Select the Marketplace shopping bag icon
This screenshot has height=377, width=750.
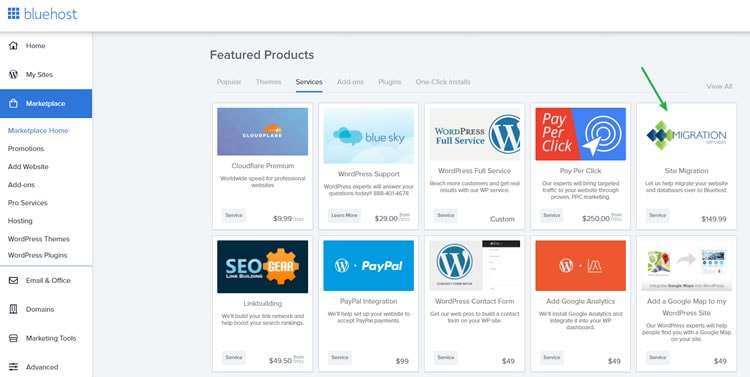(13, 103)
